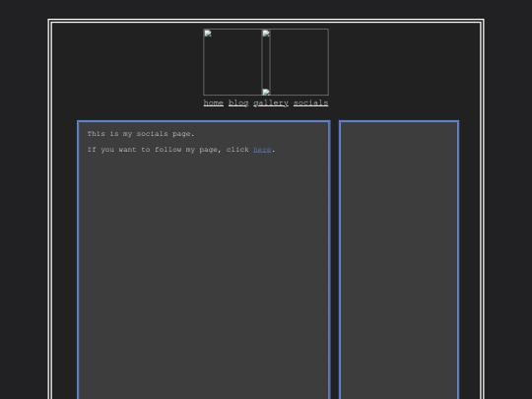Image resolution: width=532 pixels, height=399 pixels.
Task: Click broken image icon in first header box
Action: [208, 33]
